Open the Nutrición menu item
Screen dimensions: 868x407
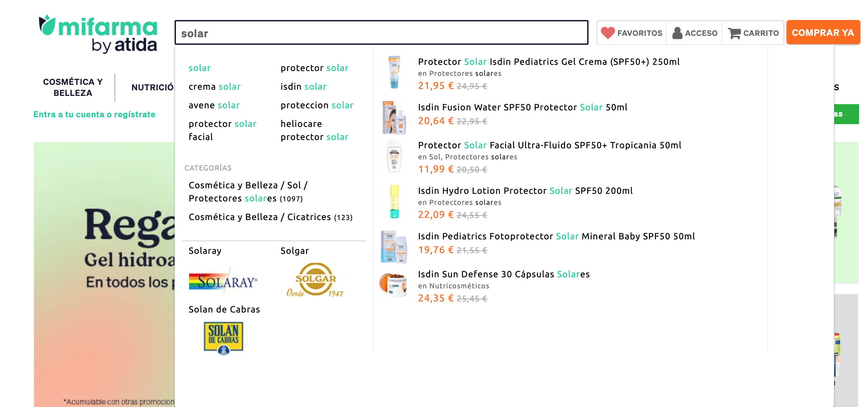152,87
